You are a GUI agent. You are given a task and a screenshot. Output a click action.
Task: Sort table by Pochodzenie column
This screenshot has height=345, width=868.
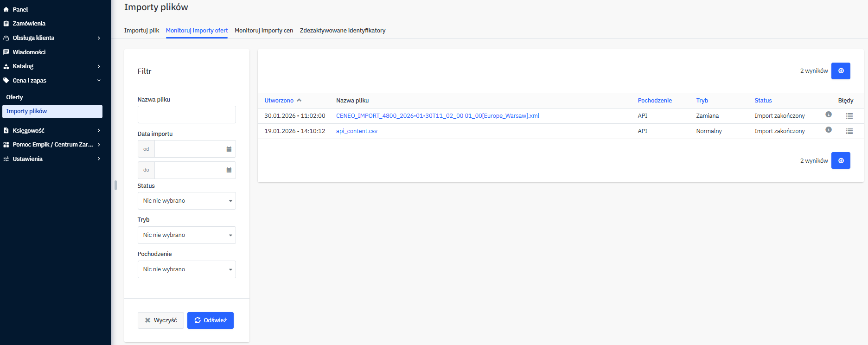pyautogui.click(x=654, y=101)
